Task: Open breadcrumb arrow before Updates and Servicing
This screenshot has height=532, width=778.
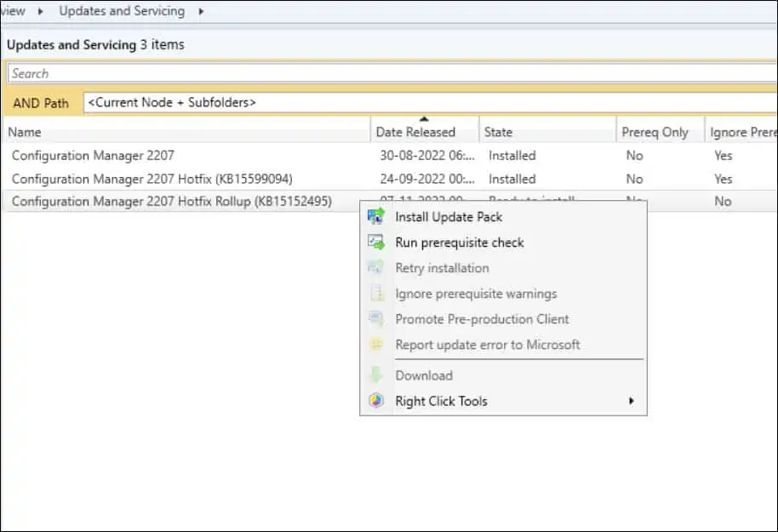Action: tap(40, 11)
